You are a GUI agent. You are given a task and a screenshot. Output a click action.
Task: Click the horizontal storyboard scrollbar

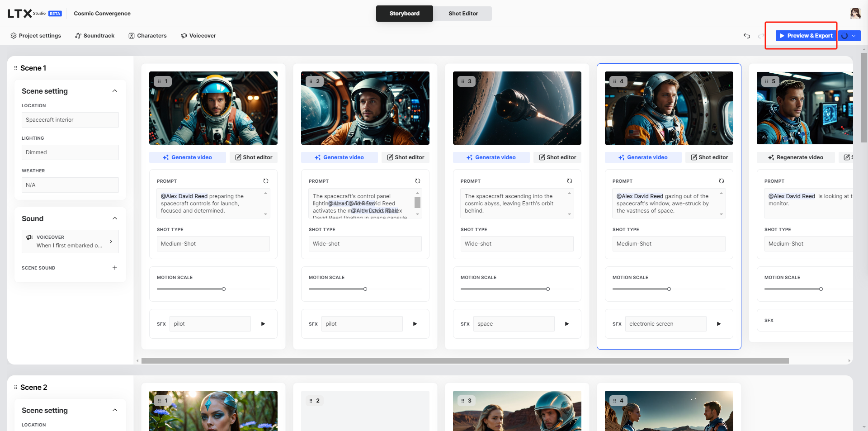(465, 361)
